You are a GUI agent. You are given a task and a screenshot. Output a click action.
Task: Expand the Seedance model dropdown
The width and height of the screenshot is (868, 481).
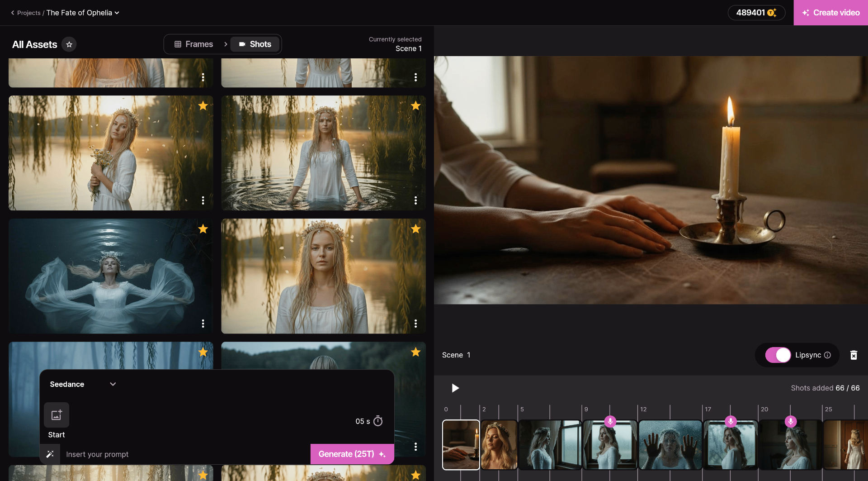113,384
